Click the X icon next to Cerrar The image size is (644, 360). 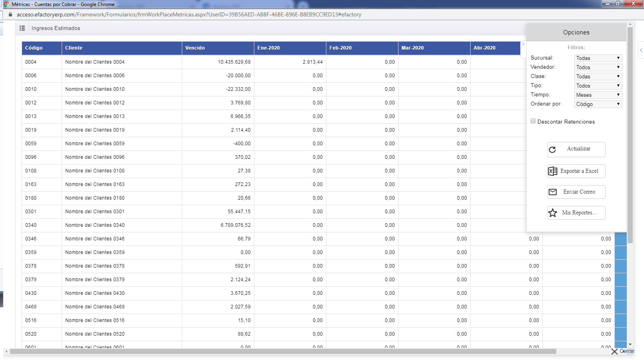(614, 352)
